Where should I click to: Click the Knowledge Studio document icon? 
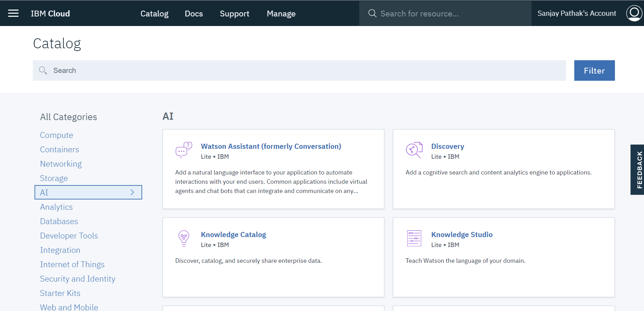[x=414, y=238]
